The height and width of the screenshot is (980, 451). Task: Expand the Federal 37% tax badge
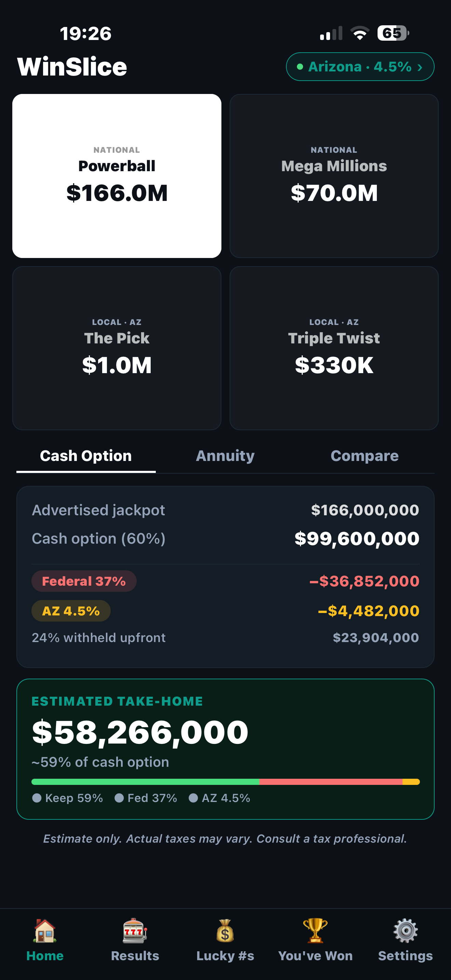pyautogui.click(x=84, y=581)
